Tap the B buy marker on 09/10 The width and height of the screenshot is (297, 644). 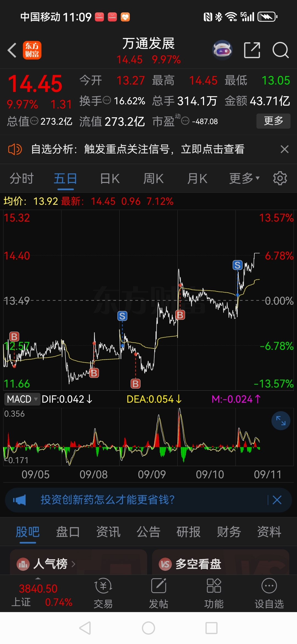[180, 315]
